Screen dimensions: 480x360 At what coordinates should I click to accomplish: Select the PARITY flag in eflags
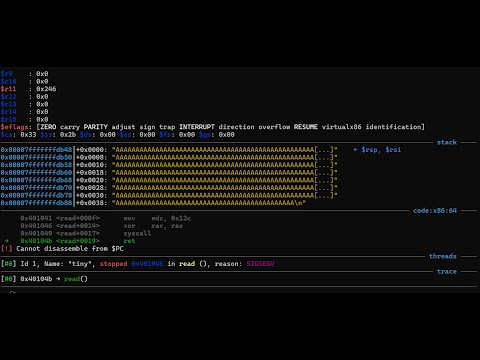point(96,127)
